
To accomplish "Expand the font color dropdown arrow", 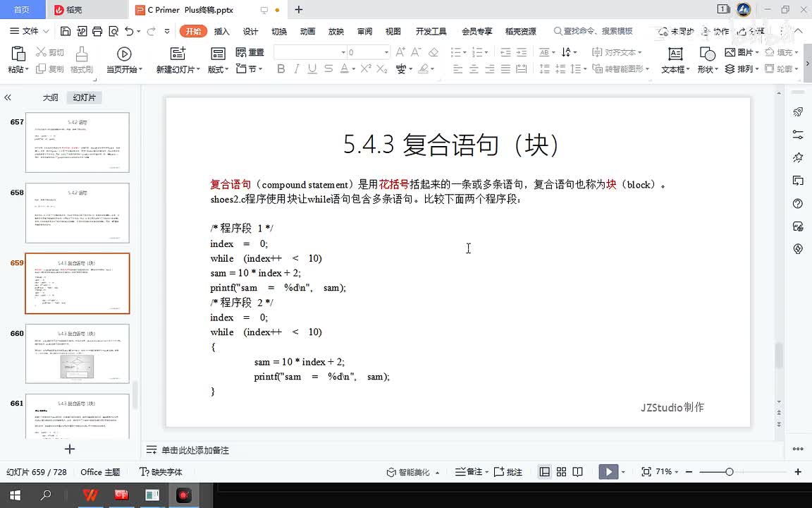I will pos(354,69).
